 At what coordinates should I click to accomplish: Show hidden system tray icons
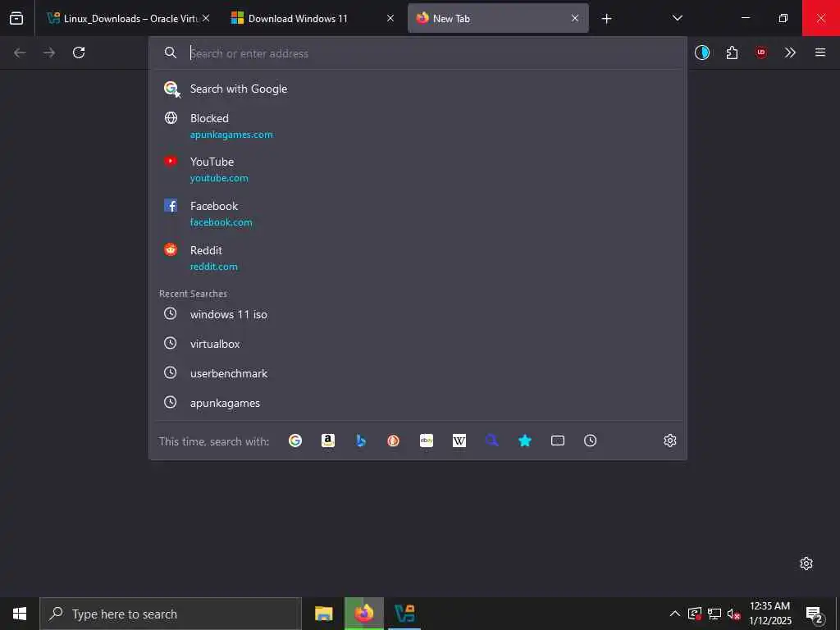click(x=675, y=614)
